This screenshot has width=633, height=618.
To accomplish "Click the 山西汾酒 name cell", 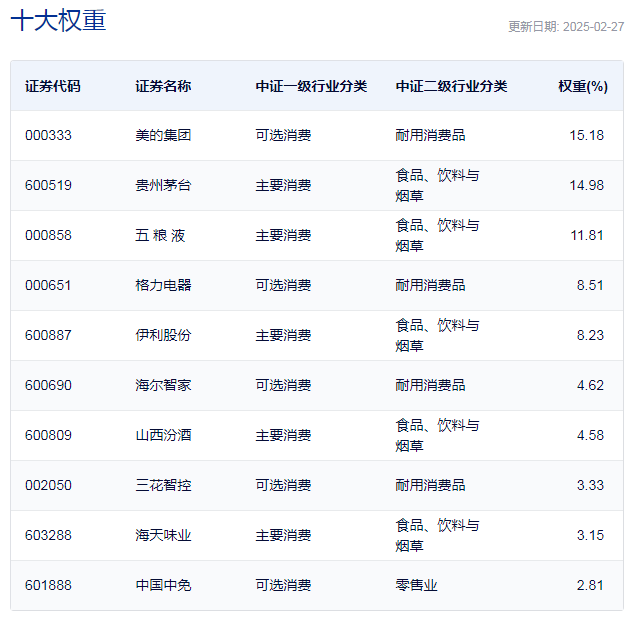I will click(163, 435).
